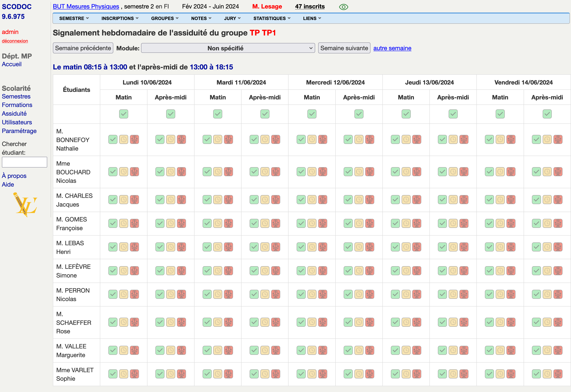
Task: Open the 47 inscrits link
Action: 310,7
